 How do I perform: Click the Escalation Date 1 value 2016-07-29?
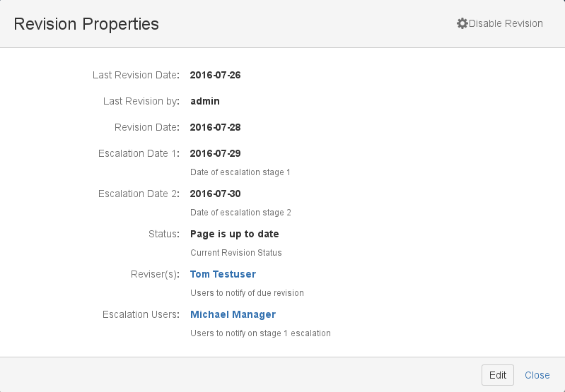click(x=215, y=153)
